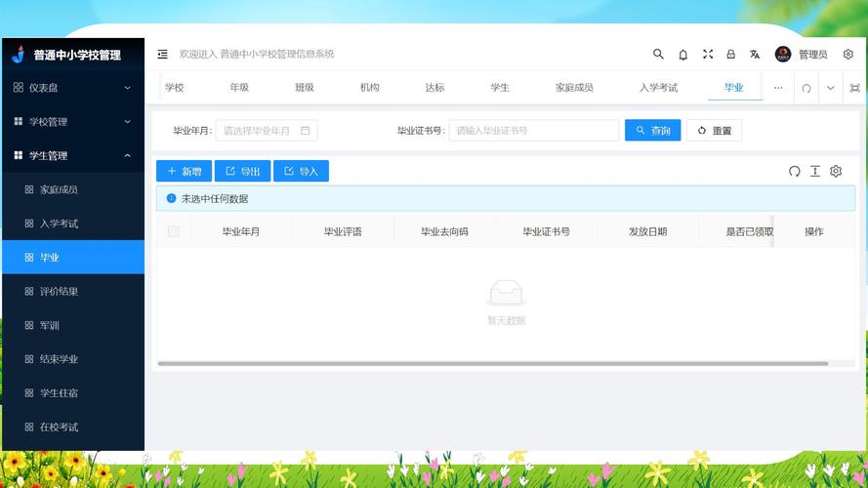Open notifications bell icon

[x=683, y=55]
